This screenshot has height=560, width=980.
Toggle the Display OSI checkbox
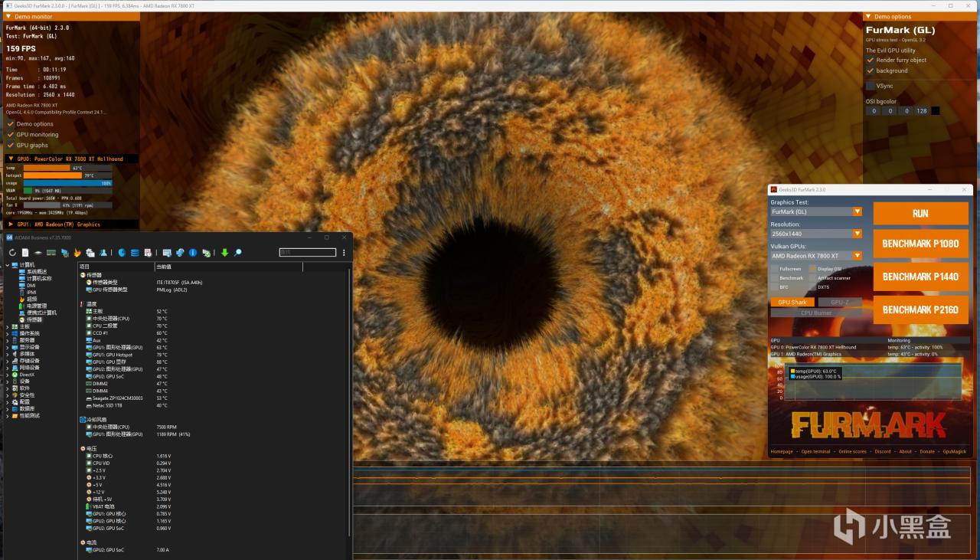coord(812,269)
